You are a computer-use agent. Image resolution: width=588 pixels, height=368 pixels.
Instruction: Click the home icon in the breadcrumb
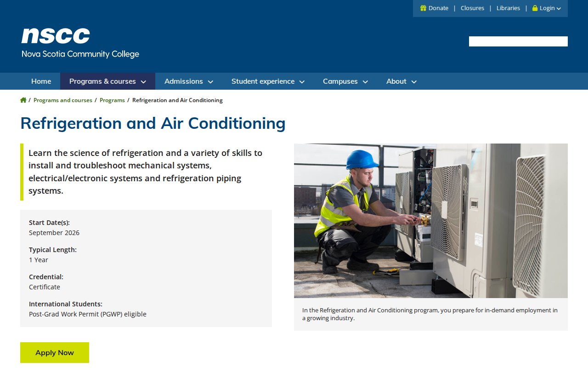pyautogui.click(x=23, y=100)
